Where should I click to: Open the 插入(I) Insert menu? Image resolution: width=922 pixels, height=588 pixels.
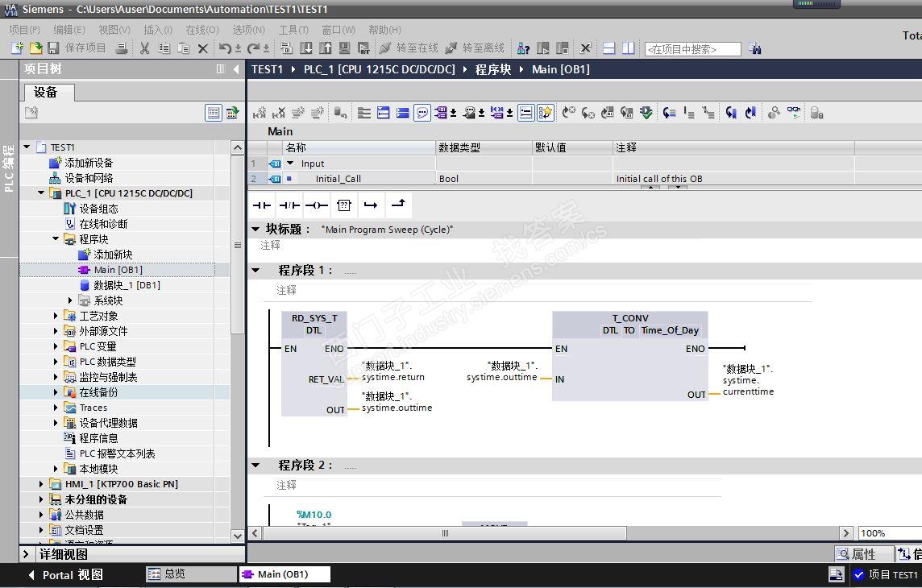[158, 29]
